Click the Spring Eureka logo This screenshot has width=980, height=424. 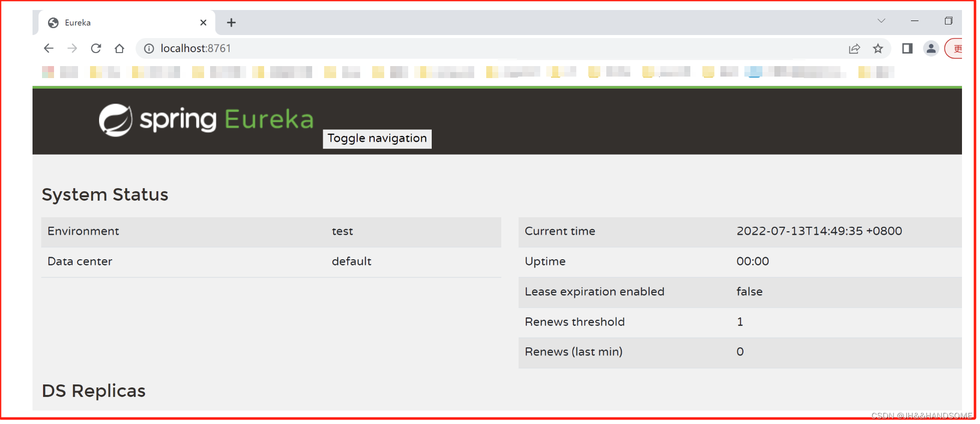[206, 120]
